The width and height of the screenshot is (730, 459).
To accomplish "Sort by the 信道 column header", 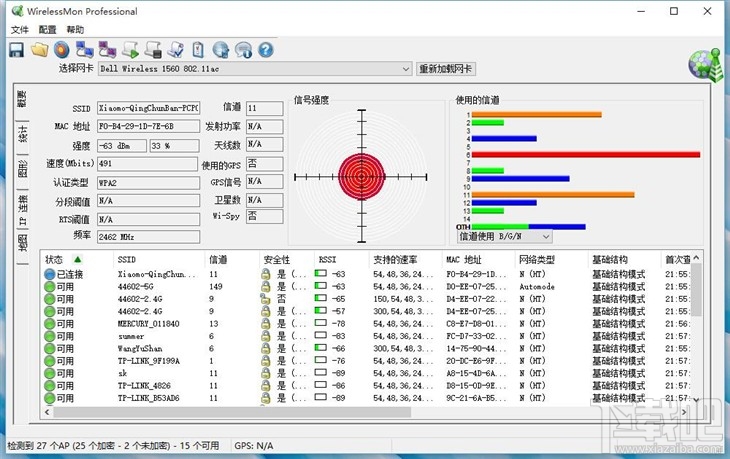I will tap(218, 259).
